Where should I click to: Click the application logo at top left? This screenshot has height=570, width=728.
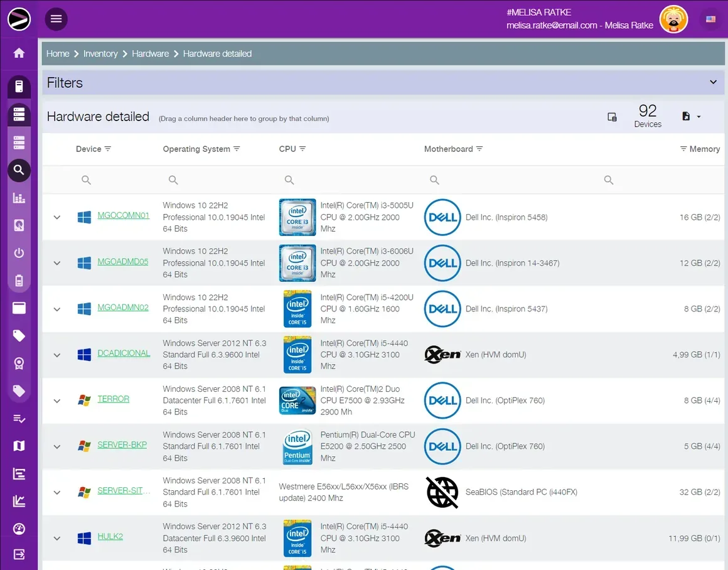click(x=19, y=19)
